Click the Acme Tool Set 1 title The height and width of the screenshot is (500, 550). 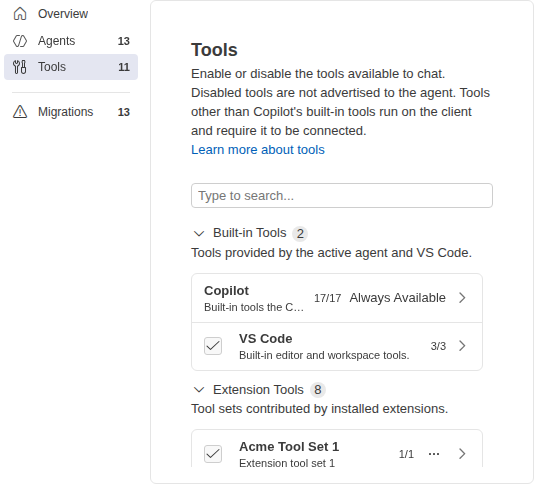point(289,447)
